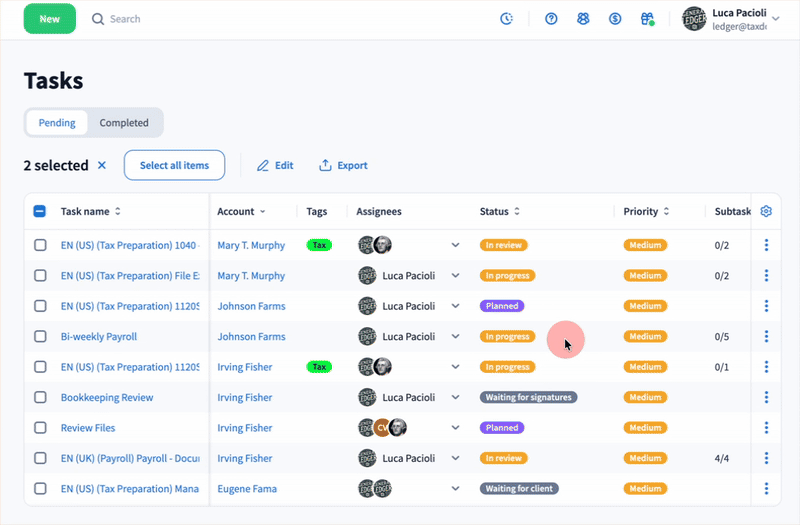The image size is (800, 525).
Task: Open table column settings gear
Action: 766,211
